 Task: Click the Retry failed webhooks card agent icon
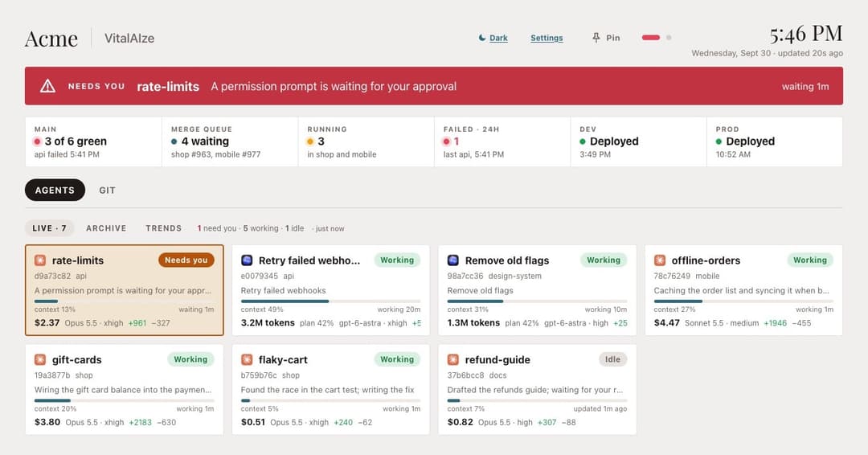247,260
